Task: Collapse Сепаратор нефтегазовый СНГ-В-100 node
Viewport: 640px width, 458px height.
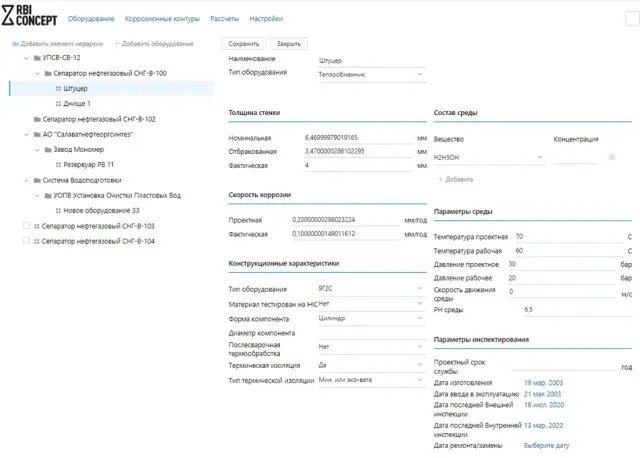Action: click(37, 73)
